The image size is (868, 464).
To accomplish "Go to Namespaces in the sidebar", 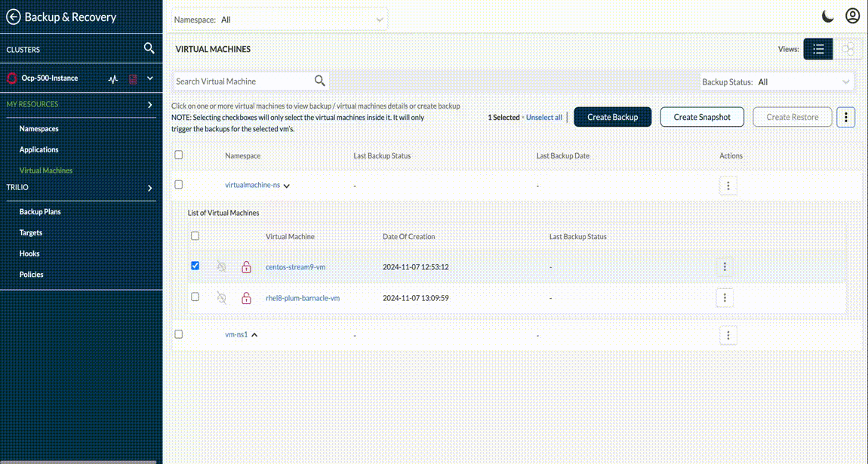I will coord(38,129).
